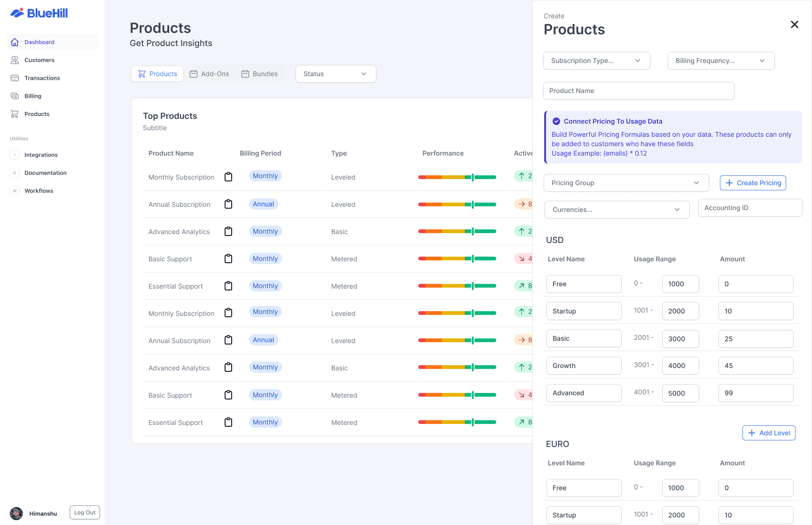Focus the Product Name input field
Image resolution: width=812 pixels, height=525 pixels.
pyautogui.click(x=638, y=91)
